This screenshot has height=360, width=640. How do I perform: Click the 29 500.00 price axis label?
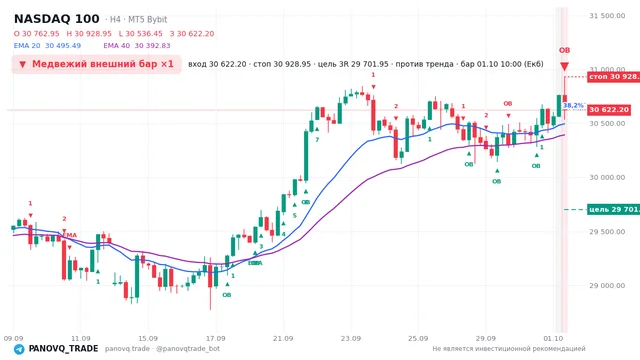607,232
